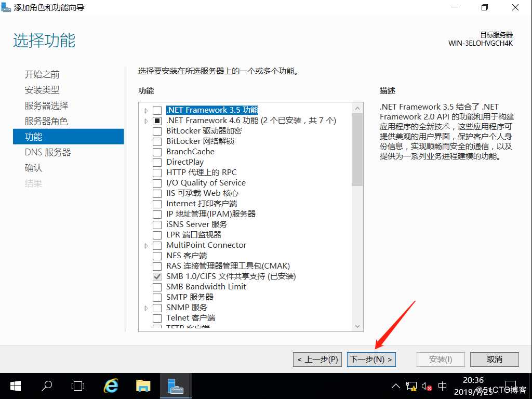Viewport: 532px width, 399px height.
Task: Select the 功能 wizard step
Action: [x=68, y=137]
